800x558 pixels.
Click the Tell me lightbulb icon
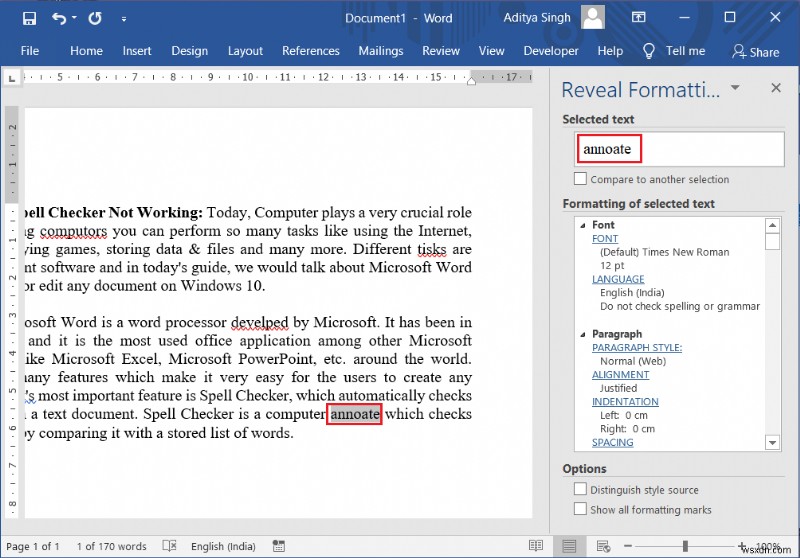click(x=648, y=51)
